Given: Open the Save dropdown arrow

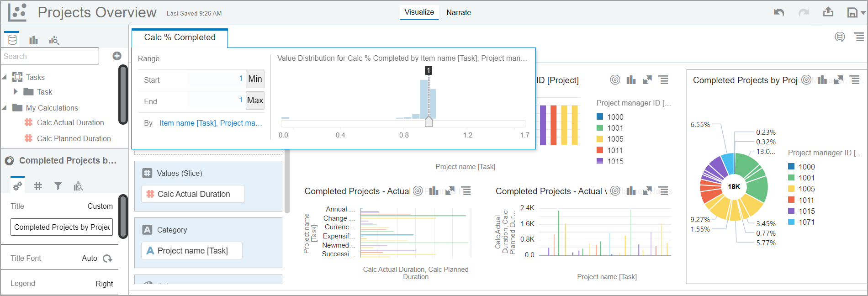Looking at the screenshot, I should (x=863, y=13).
